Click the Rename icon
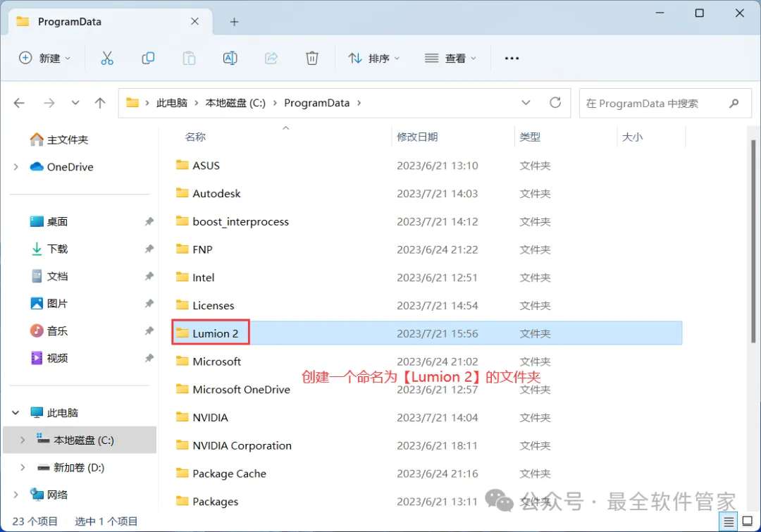 230,58
